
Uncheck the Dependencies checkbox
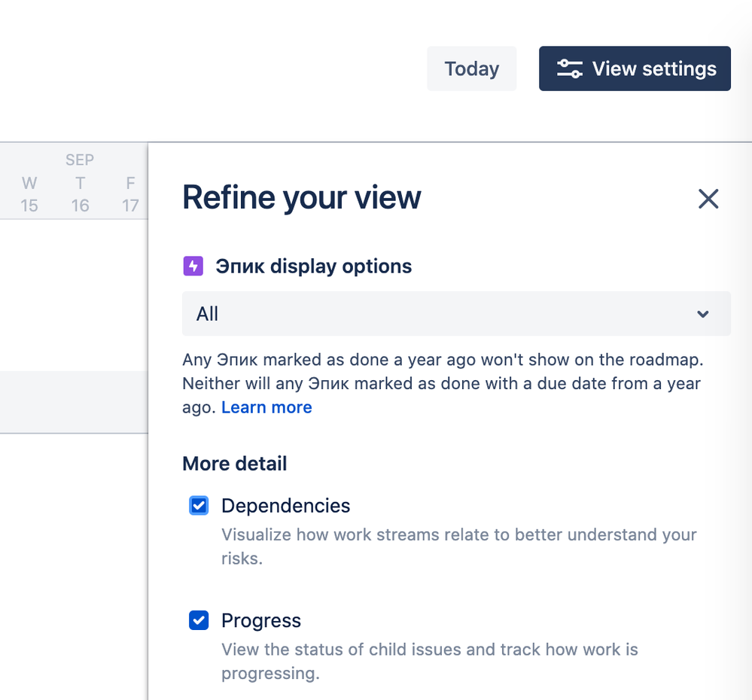point(199,506)
